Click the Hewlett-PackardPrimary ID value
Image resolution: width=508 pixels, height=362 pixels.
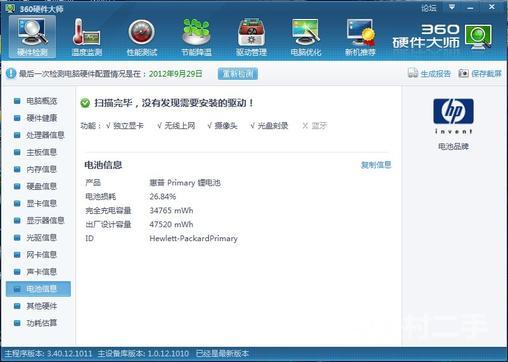tap(194, 239)
